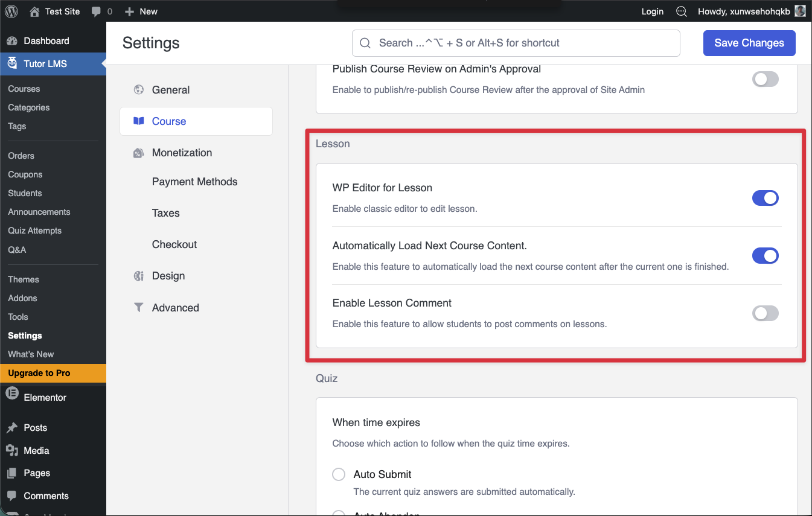Select the Auto Submit radio option
The height and width of the screenshot is (516, 812).
339,474
